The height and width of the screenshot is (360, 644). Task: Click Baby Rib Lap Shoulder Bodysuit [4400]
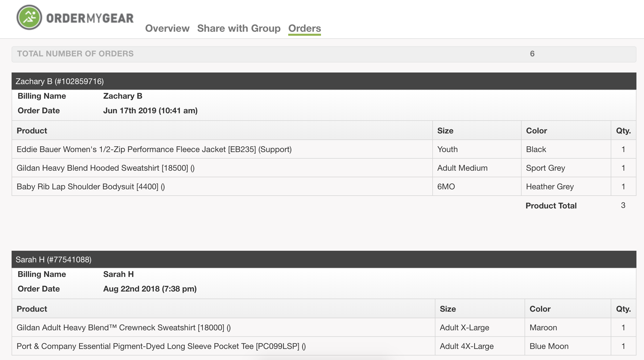(x=91, y=187)
